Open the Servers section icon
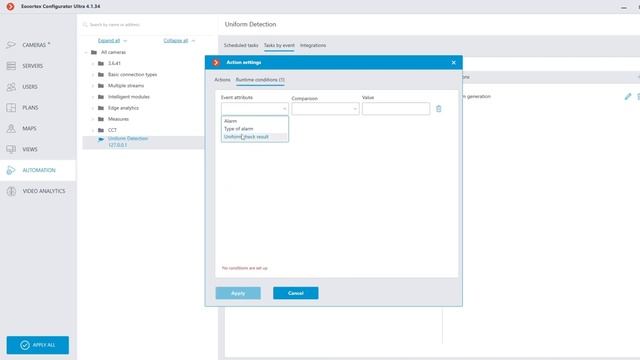 pos(11,66)
